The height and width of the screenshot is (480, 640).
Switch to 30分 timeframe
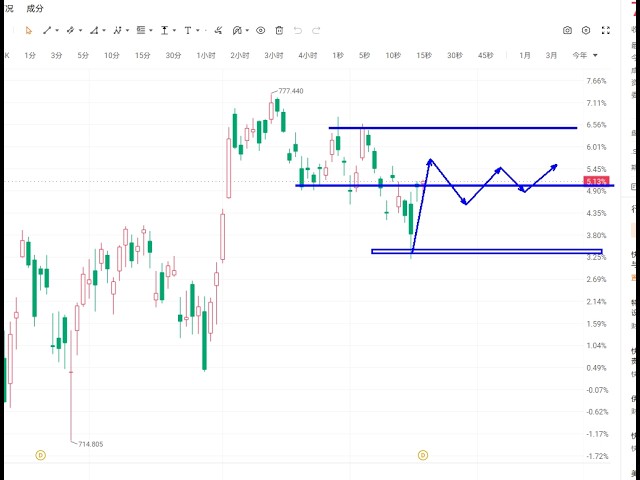point(173,56)
